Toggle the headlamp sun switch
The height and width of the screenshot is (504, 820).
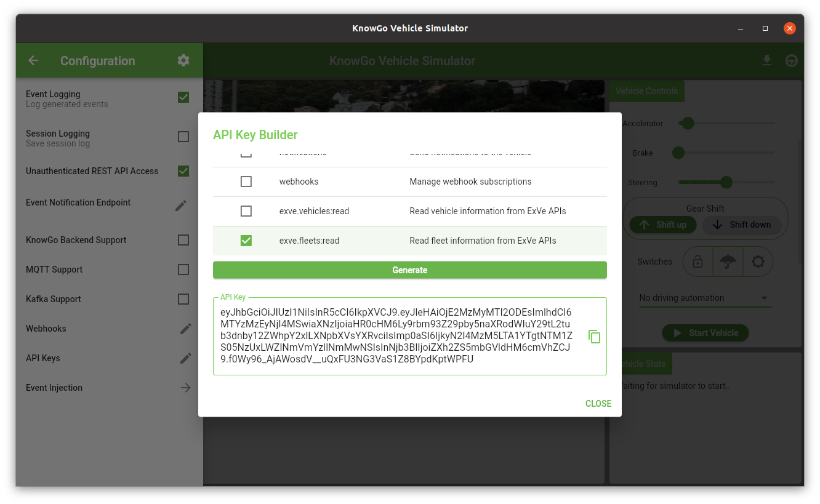(x=758, y=262)
